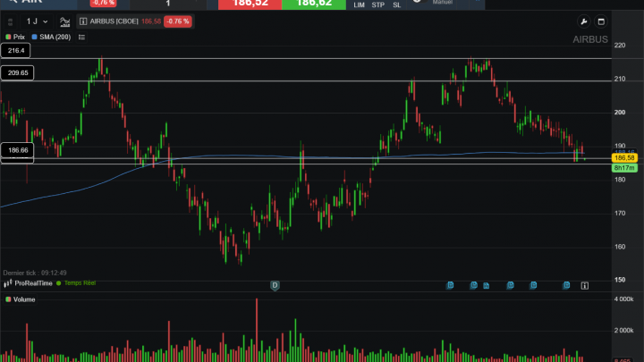Click the green 186,62 buy button
Image resolution: width=644 pixels, height=362 pixels.
click(314, 4)
